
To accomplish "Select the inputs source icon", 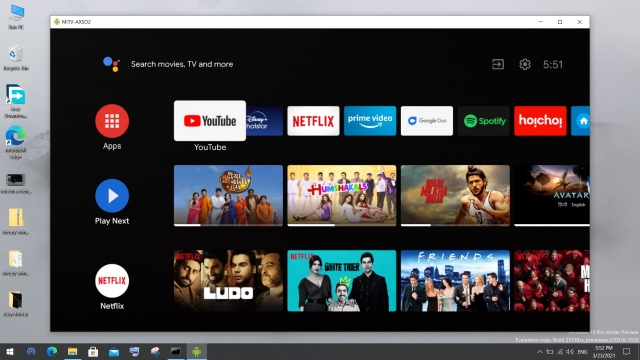I will point(498,64).
